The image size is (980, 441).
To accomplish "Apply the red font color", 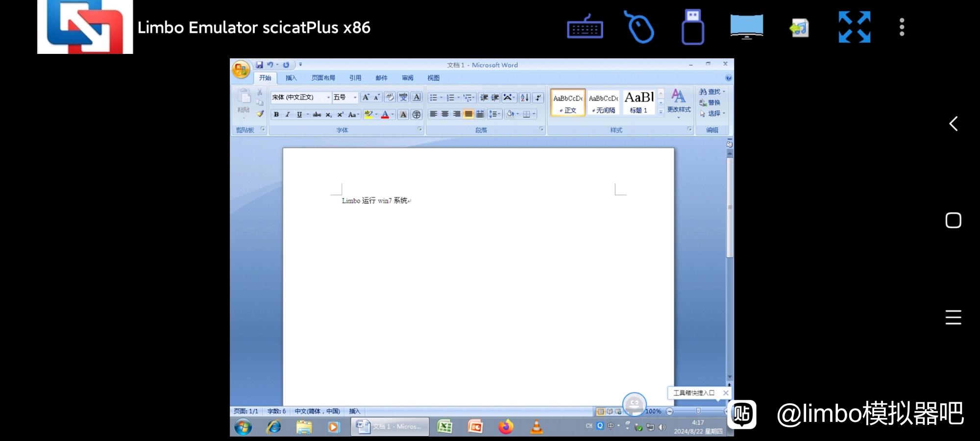I will point(385,114).
